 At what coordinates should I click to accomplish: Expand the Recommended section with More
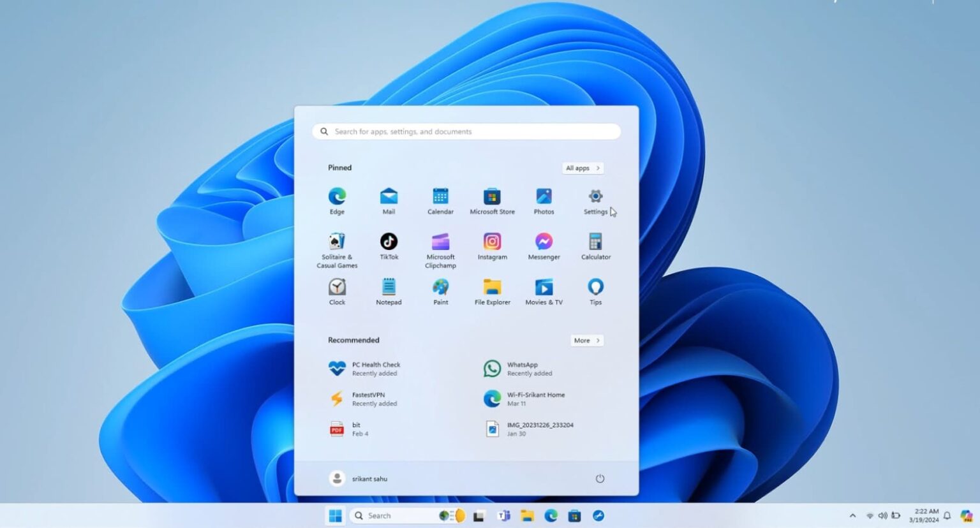tap(585, 340)
